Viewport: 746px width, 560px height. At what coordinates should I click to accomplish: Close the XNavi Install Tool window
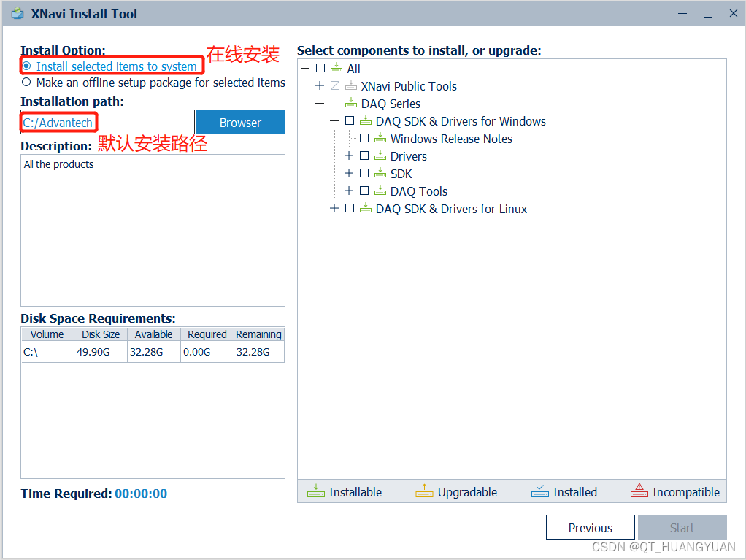(x=733, y=13)
